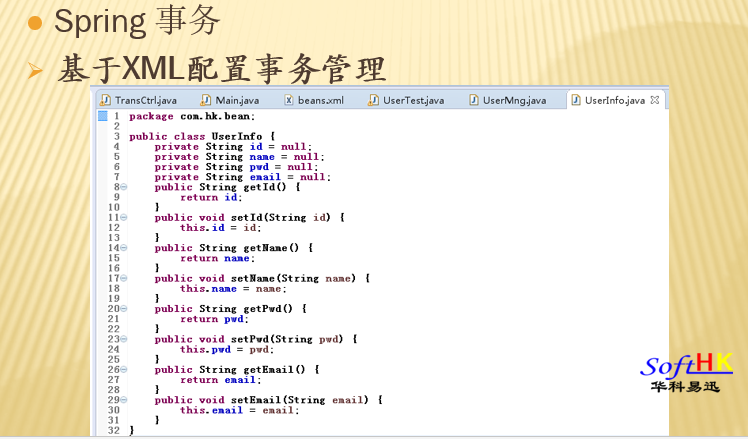
Task: Click Java file icon on UserInfo.java tab
Action: click(x=576, y=100)
